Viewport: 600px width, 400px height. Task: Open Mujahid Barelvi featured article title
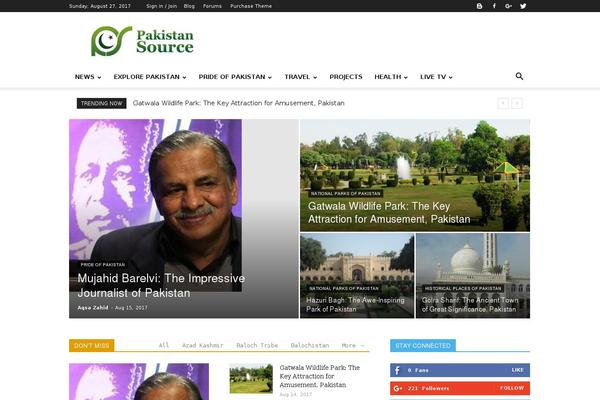(161, 286)
